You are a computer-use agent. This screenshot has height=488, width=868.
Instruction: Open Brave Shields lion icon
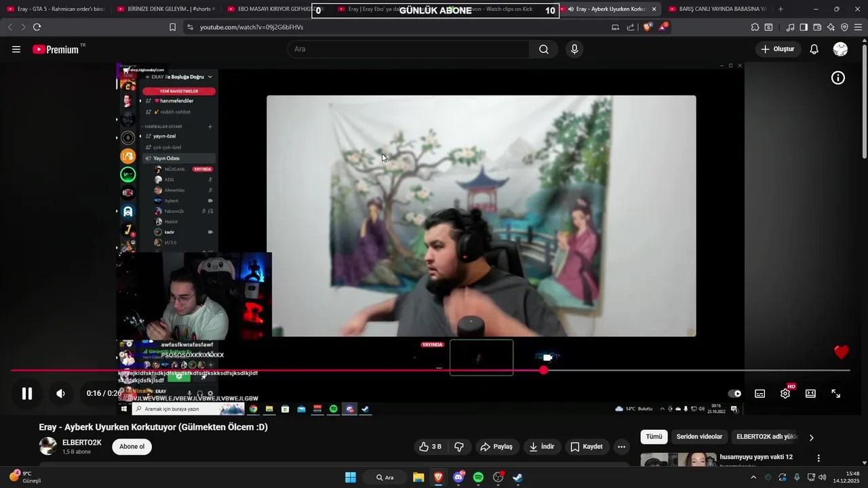(x=647, y=27)
